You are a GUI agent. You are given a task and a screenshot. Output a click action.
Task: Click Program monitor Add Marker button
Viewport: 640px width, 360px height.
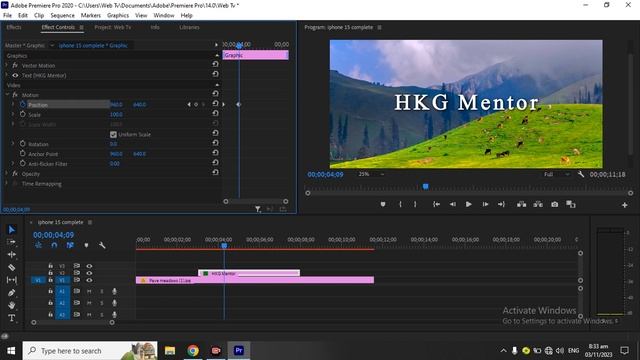pyautogui.click(x=383, y=204)
